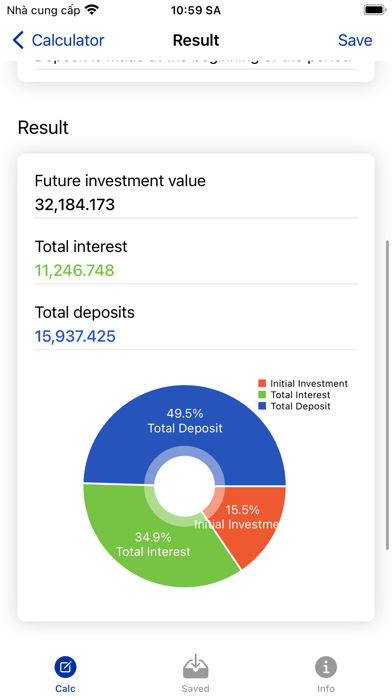
Task: Click the green Total Interest legend swatch
Action: (262, 395)
